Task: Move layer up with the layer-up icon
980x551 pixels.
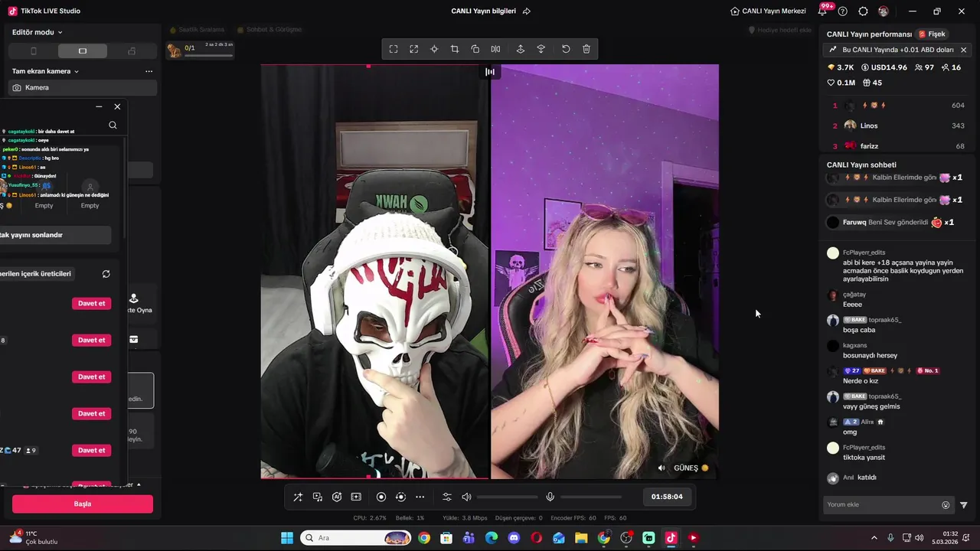Action: (x=521, y=49)
